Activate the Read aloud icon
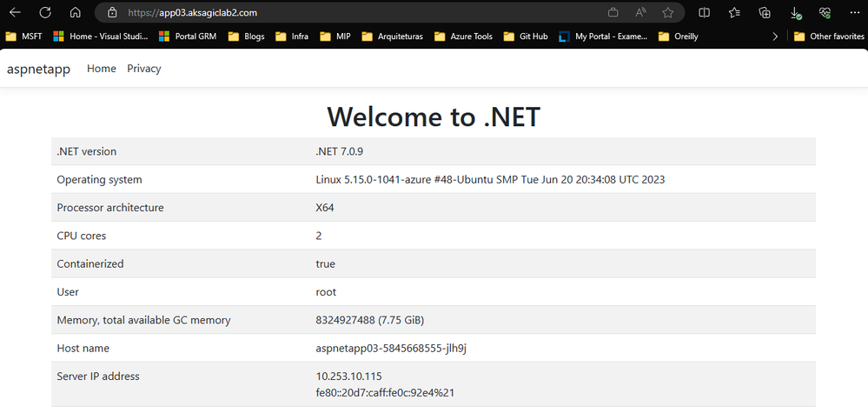The image size is (868, 413). click(640, 12)
